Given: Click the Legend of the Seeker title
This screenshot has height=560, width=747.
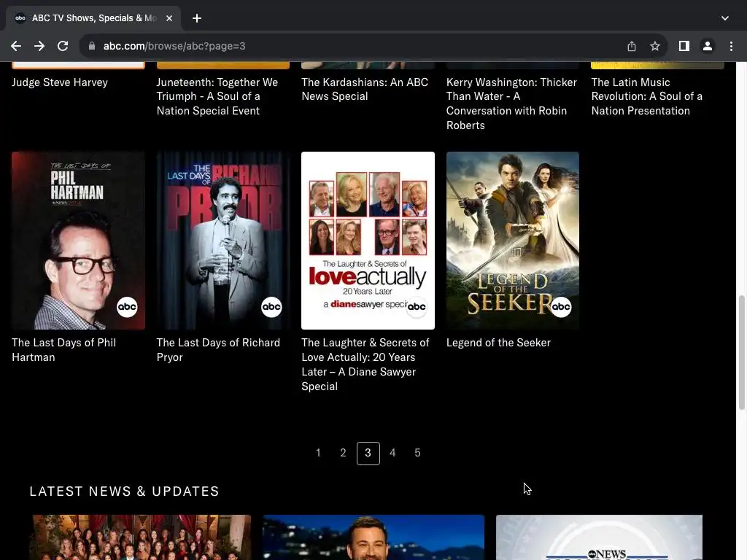Looking at the screenshot, I should click(498, 343).
